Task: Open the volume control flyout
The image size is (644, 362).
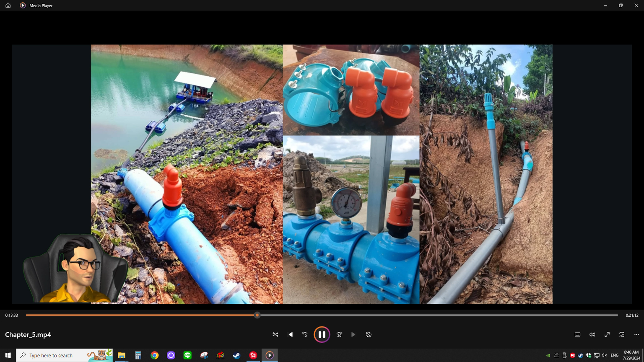Action: (x=592, y=334)
